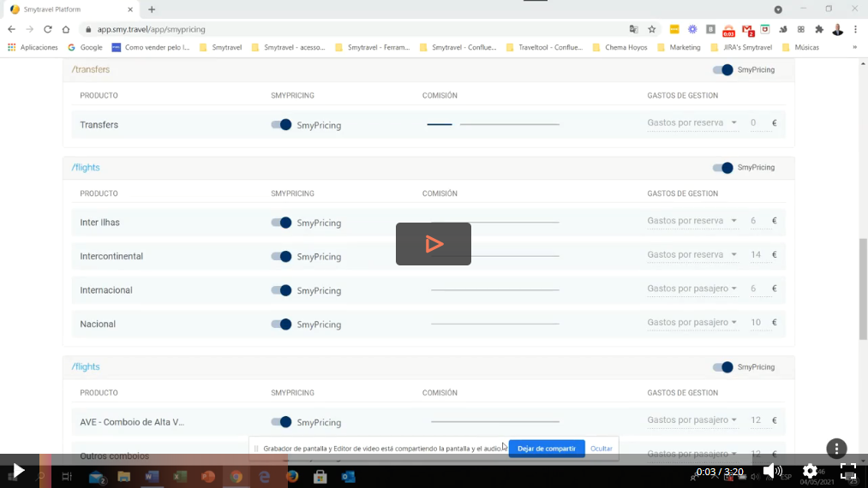Expand Gastos por reserva dropdown for Inter Ilhas
The image size is (868, 488).
click(692, 222)
